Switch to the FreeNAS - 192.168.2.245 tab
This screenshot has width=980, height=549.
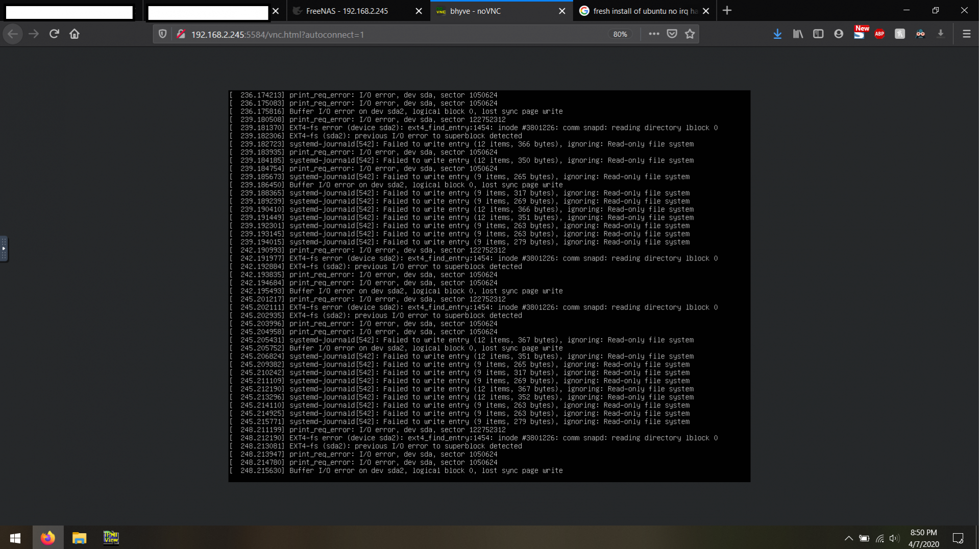coord(357,11)
